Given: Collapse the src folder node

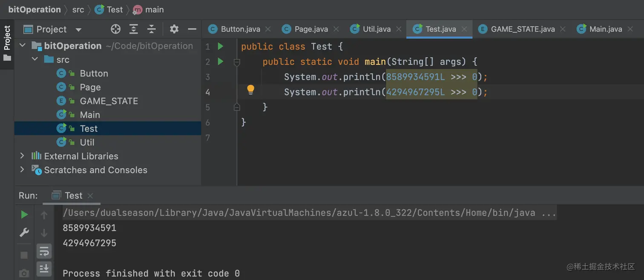Looking at the screenshot, I should 35,59.
